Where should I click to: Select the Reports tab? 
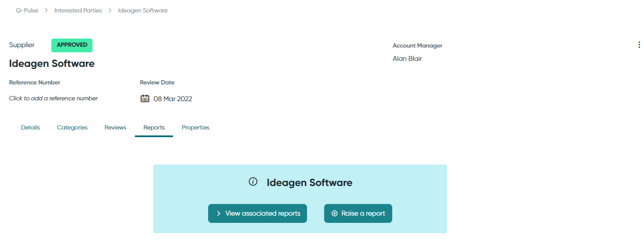click(154, 128)
